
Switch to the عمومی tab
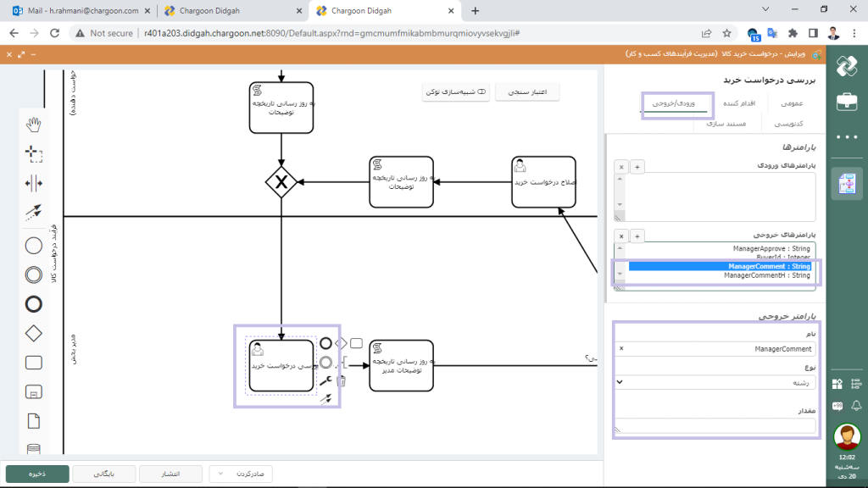[791, 103]
